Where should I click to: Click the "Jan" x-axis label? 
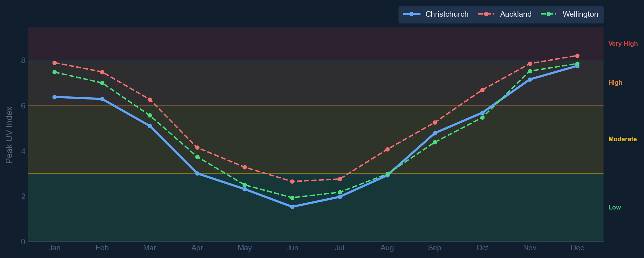coord(55,248)
